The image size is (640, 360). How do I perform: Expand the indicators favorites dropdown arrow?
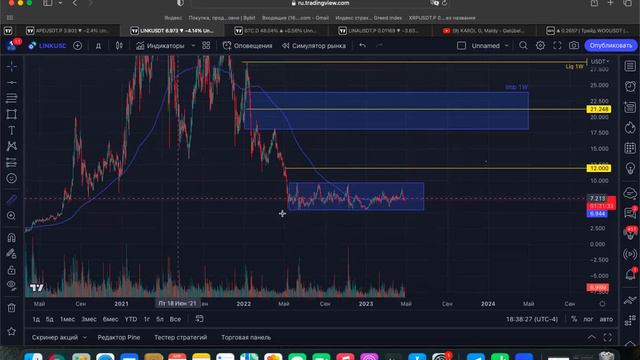point(193,46)
